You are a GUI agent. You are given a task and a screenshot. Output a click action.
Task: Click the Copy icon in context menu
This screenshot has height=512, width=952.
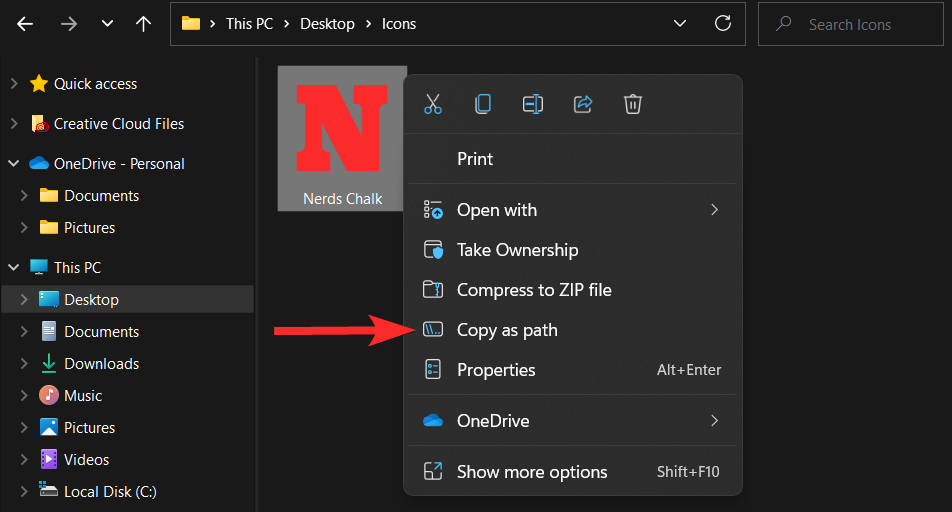pyautogui.click(x=483, y=104)
